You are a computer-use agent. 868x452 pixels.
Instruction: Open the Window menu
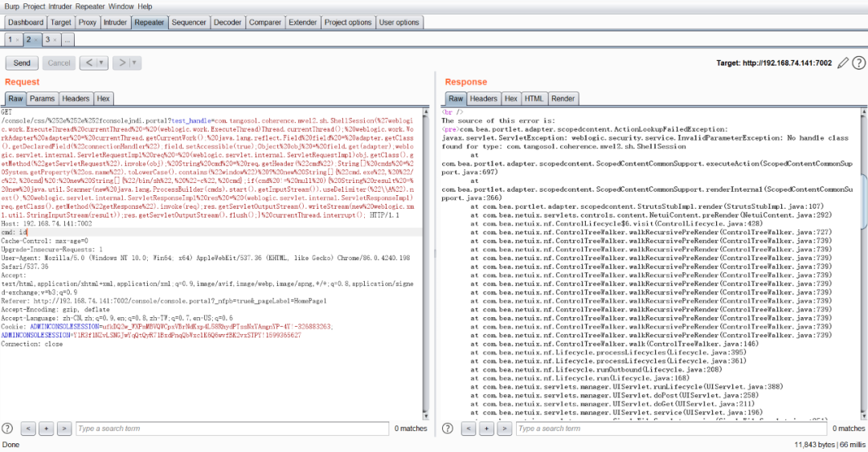pos(121,6)
